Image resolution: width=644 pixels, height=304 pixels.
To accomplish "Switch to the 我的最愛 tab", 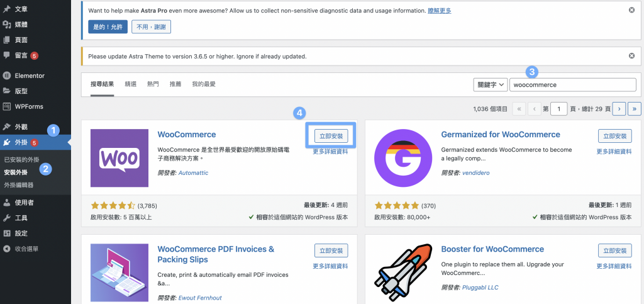I will pos(204,84).
